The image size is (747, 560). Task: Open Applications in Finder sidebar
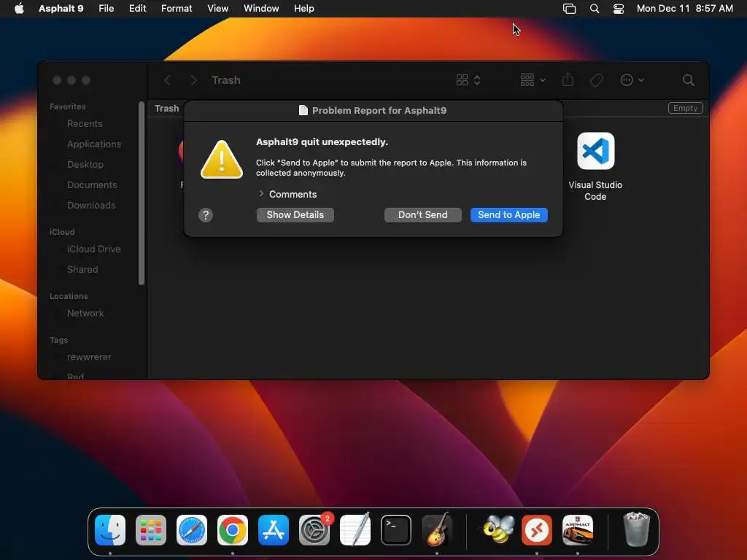[x=94, y=144]
